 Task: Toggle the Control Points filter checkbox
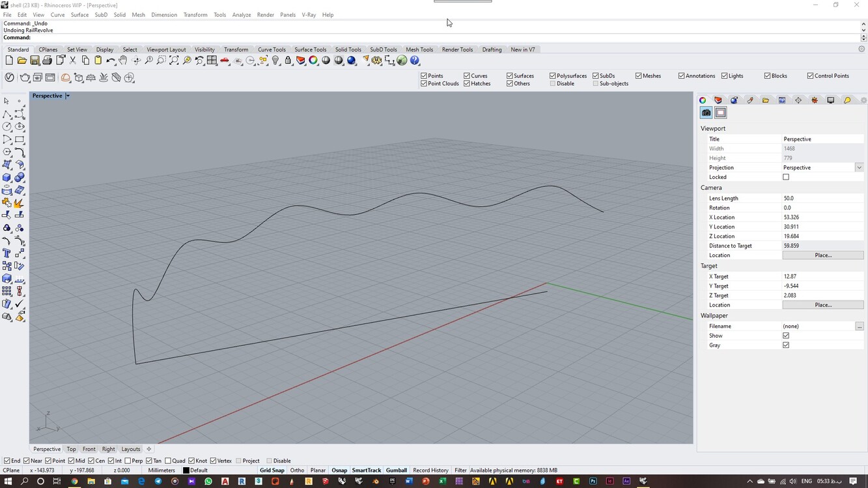click(811, 75)
